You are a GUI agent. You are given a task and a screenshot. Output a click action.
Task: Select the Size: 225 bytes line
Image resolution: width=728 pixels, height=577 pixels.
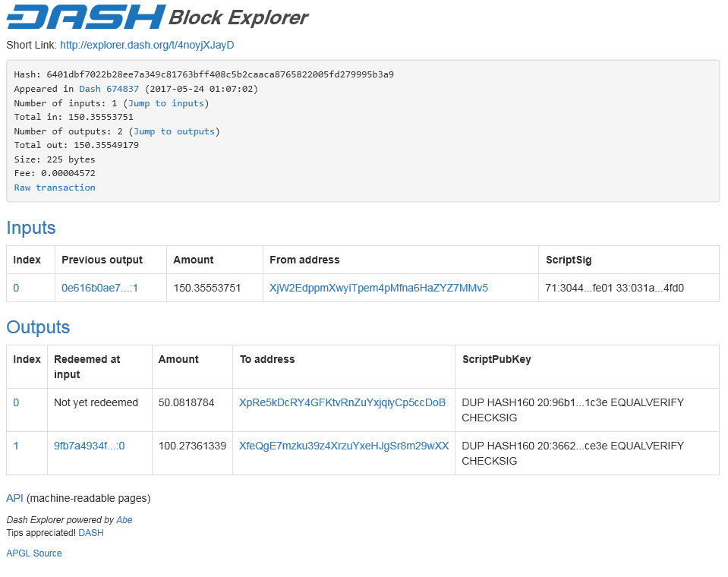55,159
